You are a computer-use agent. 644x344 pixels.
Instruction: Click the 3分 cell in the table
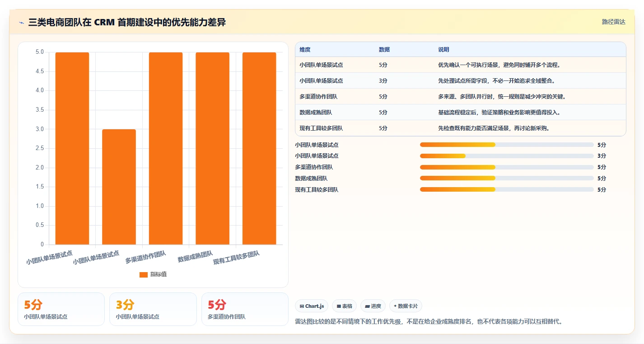pyautogui.click(x=383, y=81)
